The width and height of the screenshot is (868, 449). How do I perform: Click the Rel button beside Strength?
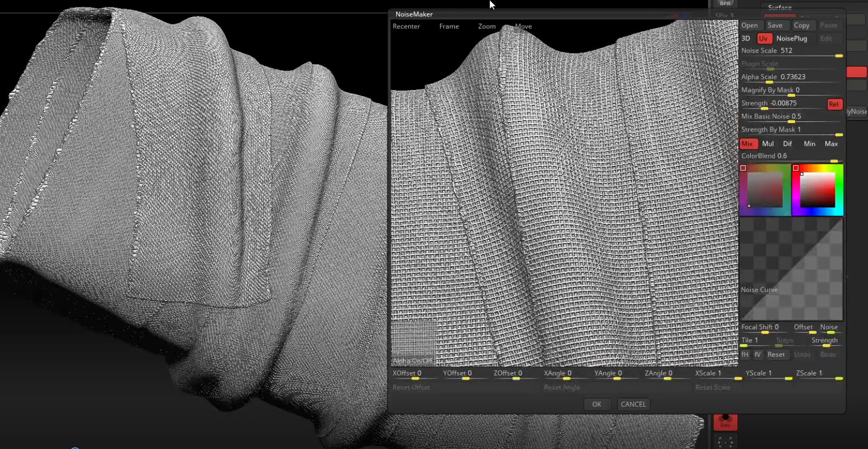(834, 104)
